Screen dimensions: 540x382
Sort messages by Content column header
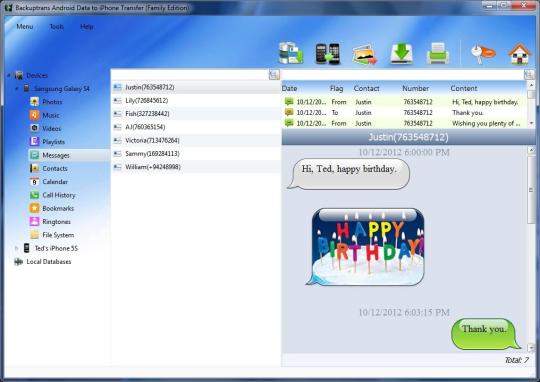pos(464,88)
